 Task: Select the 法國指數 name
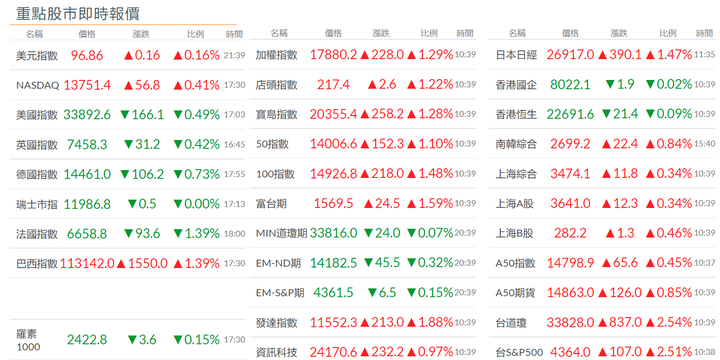click(x=37, y=234)
